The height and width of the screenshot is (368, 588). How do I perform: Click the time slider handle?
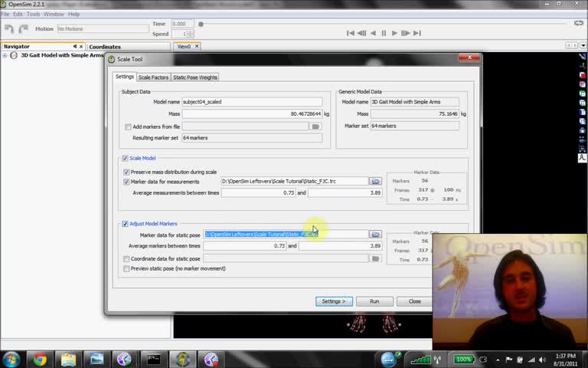coord(201,25)
